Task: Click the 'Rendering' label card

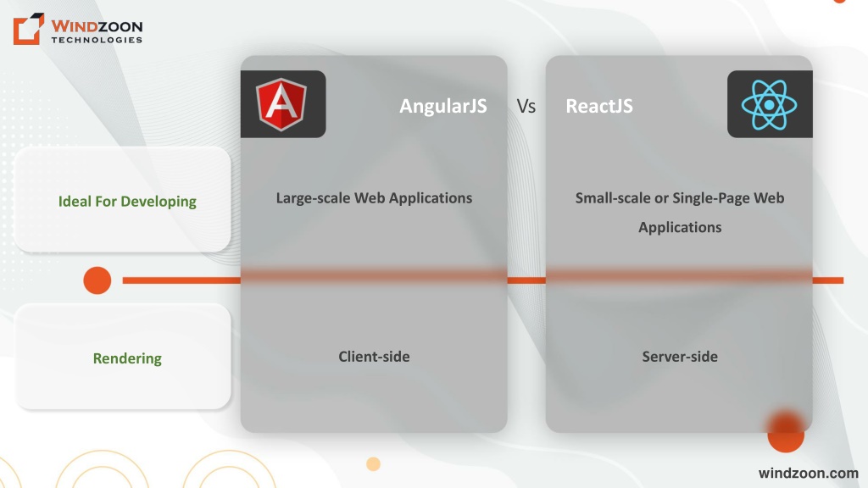Action: [123, 357]
